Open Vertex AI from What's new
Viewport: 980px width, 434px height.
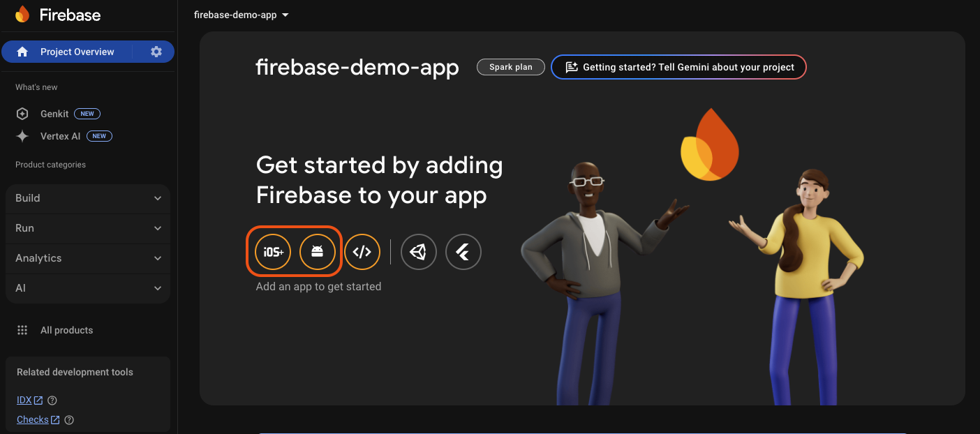(x=60, y=136)
